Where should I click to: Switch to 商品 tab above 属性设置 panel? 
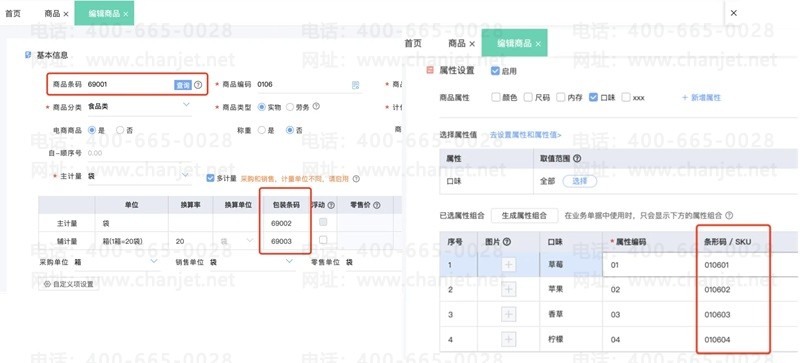click(x=457, y=43)
